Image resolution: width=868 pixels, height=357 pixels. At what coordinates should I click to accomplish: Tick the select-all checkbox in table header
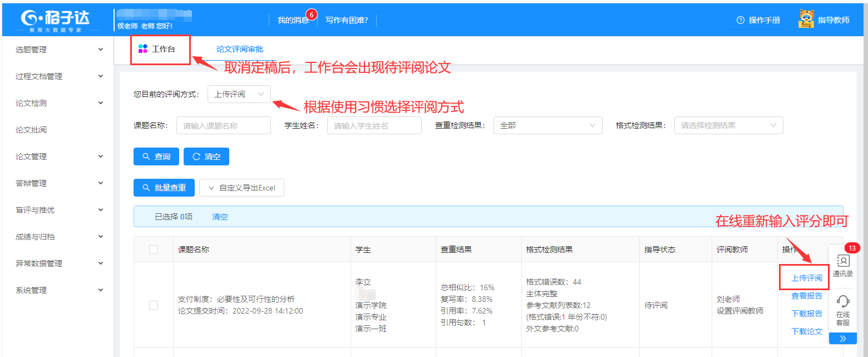coord(154,250)
